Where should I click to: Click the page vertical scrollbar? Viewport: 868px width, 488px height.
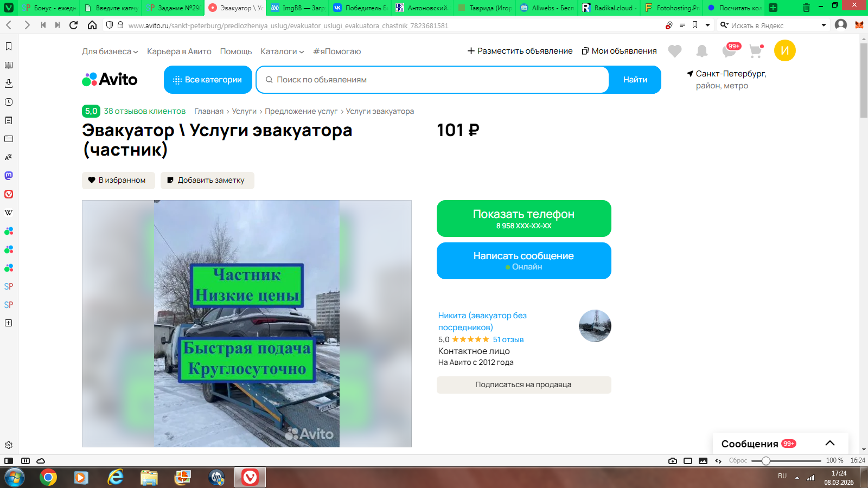click(x=864, y=80)
